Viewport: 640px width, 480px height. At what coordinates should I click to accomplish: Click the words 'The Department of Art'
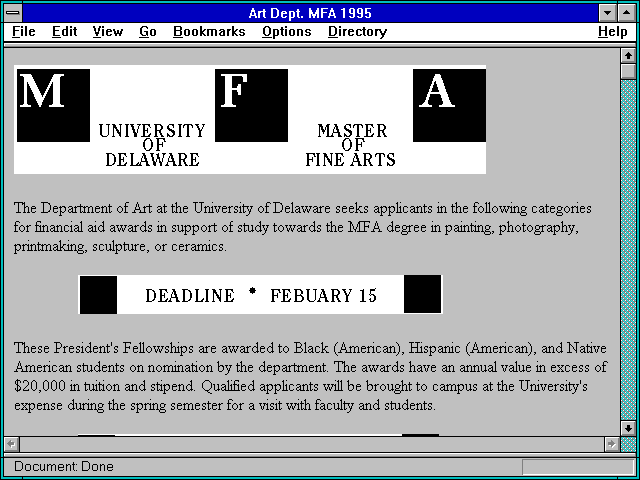pos(83,208)
